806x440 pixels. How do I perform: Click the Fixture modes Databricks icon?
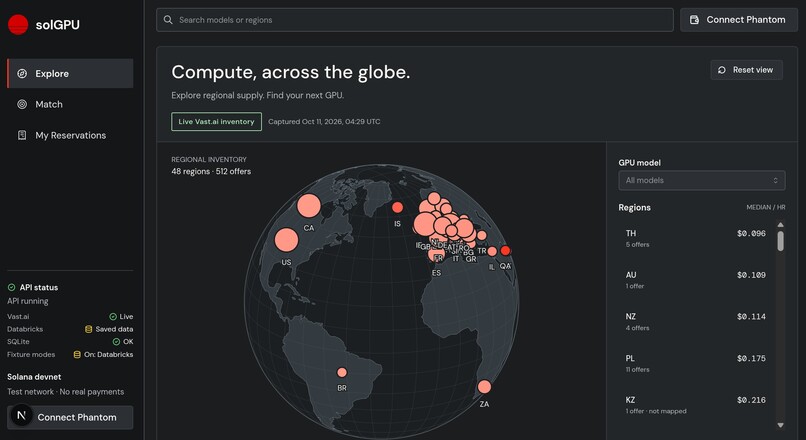coord(77,354)
